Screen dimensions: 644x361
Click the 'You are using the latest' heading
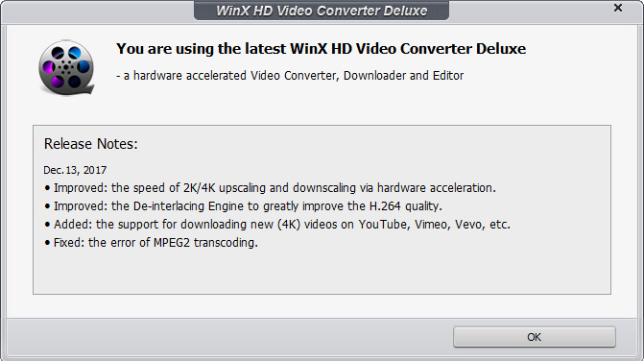coord(321,49)
